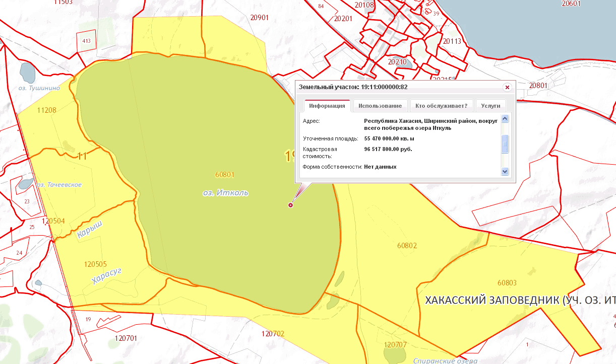Click the оз. Тачеевское lake label
Viewport: 616px width, 364px height.
coord(58,185)
